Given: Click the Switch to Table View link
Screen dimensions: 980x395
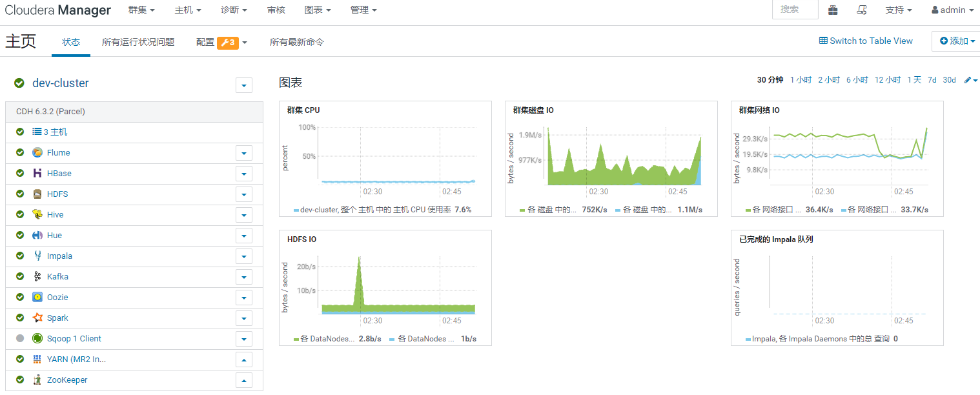Looking at the screenshot, I should pos(866,41).
